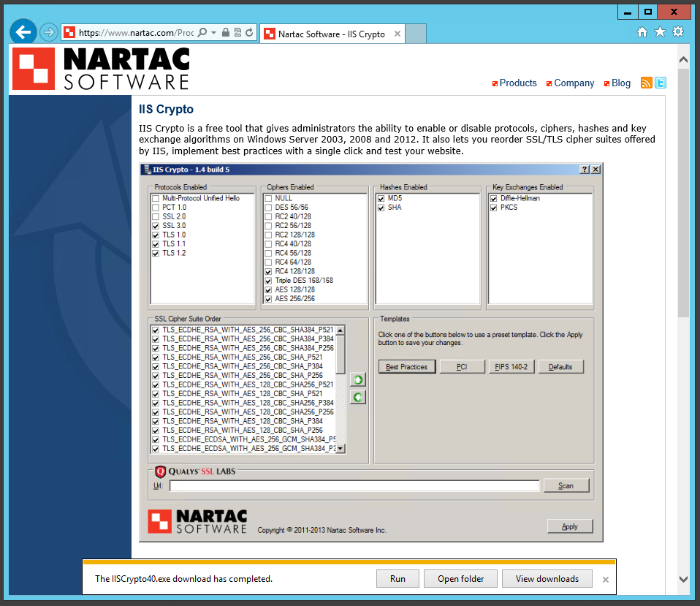This screenshot has width=700, height=606.
Task: Click the help question mark on IIS Crypto
Action: pyautogui.click(x=584, y=169)
